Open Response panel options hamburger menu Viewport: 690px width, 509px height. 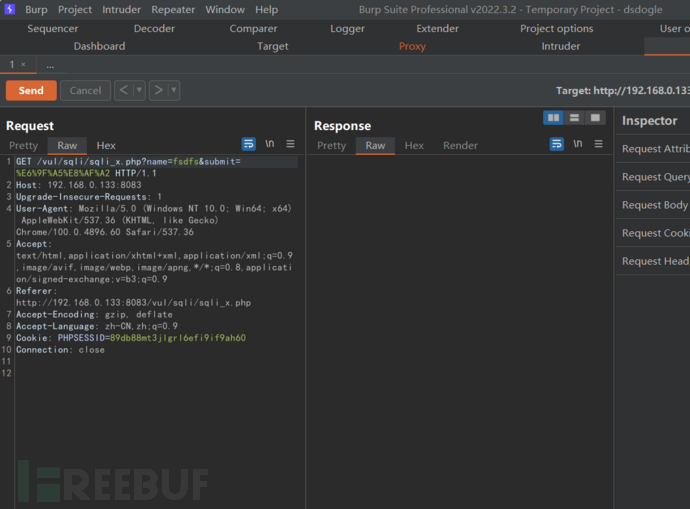tap(598, 144)
